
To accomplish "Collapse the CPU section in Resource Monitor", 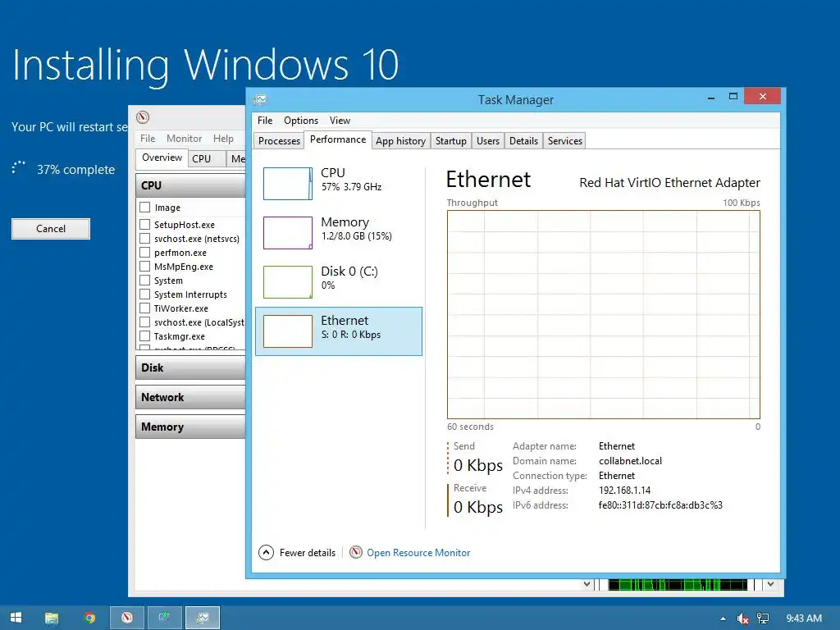I will click(190, 185).
